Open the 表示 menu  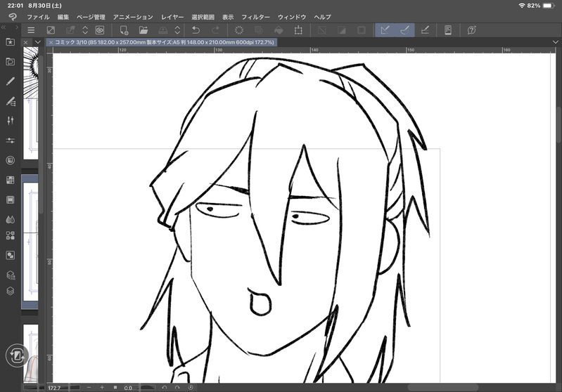(228, 17)
